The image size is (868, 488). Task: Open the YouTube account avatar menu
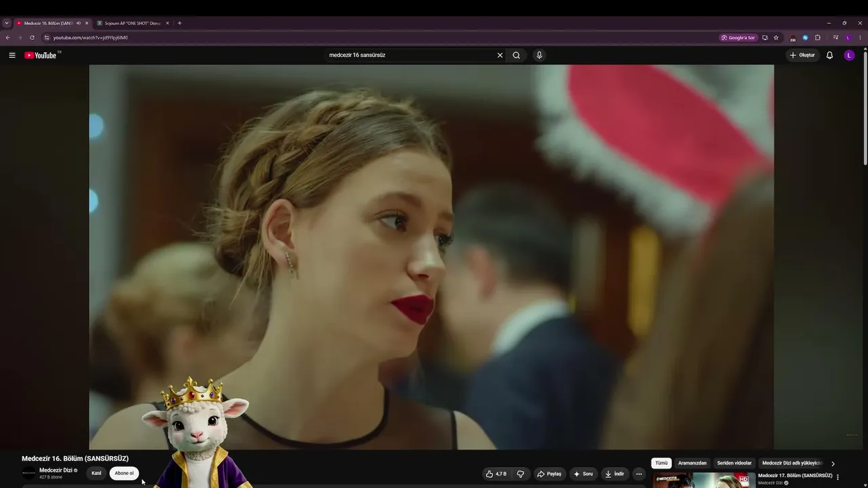pos(849,56)
